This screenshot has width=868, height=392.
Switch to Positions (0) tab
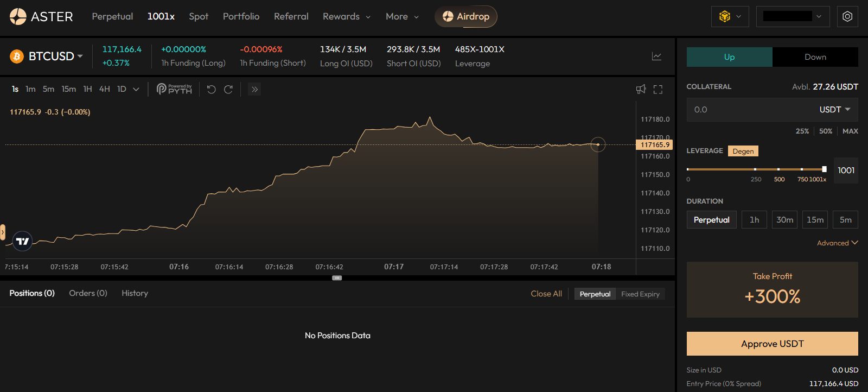click(x=32, y=293)
